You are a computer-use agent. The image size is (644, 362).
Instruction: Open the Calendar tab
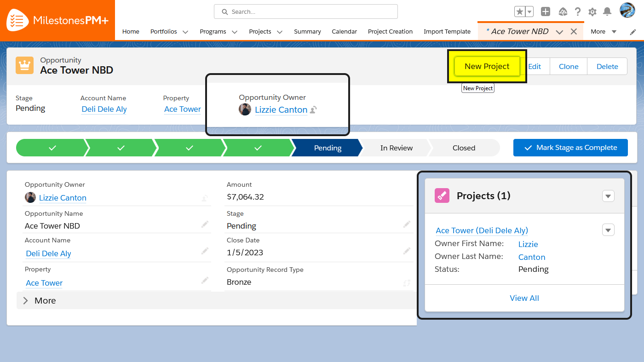(x=344, y=31)
